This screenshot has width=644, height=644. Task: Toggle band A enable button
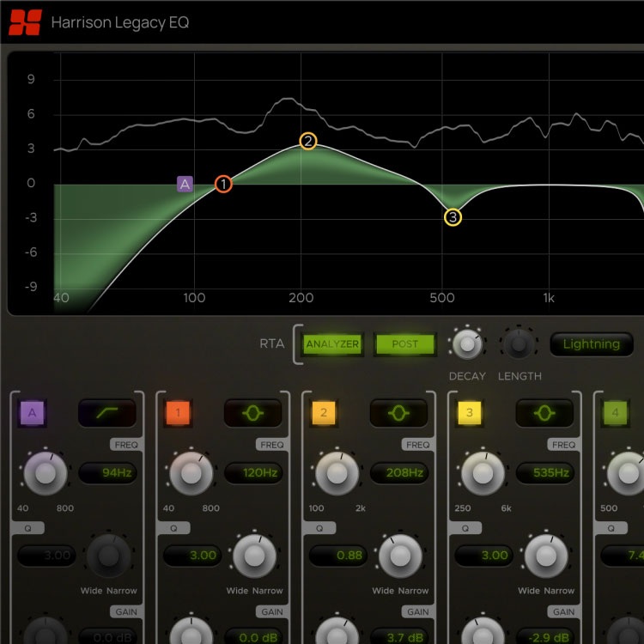[32, 413]
